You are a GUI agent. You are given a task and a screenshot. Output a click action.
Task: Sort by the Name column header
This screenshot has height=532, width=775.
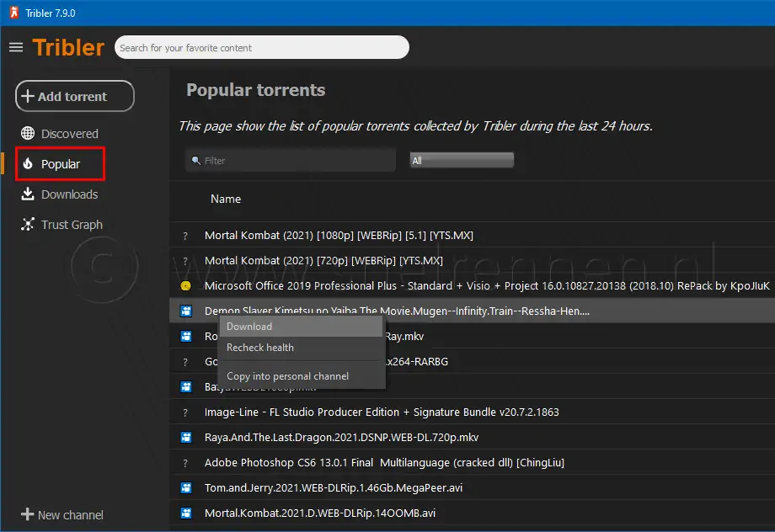point(226,199)
